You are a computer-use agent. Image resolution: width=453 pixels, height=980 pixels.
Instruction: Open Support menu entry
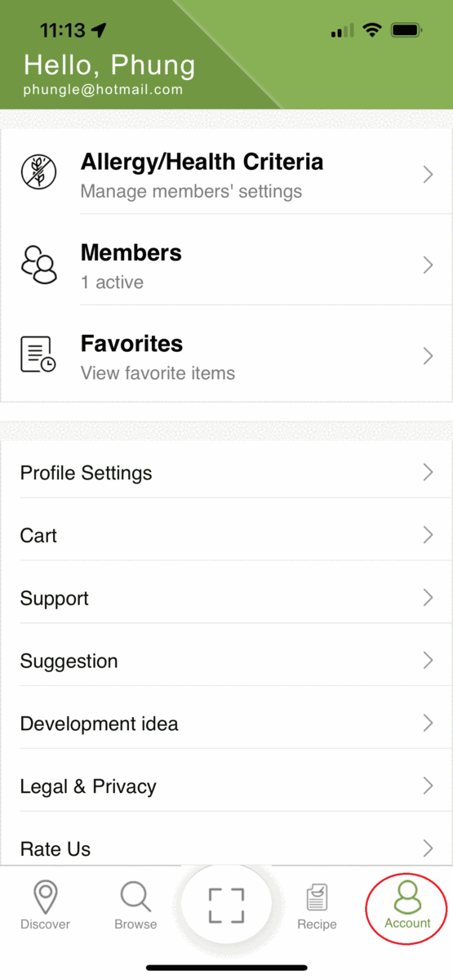[226, 599]
